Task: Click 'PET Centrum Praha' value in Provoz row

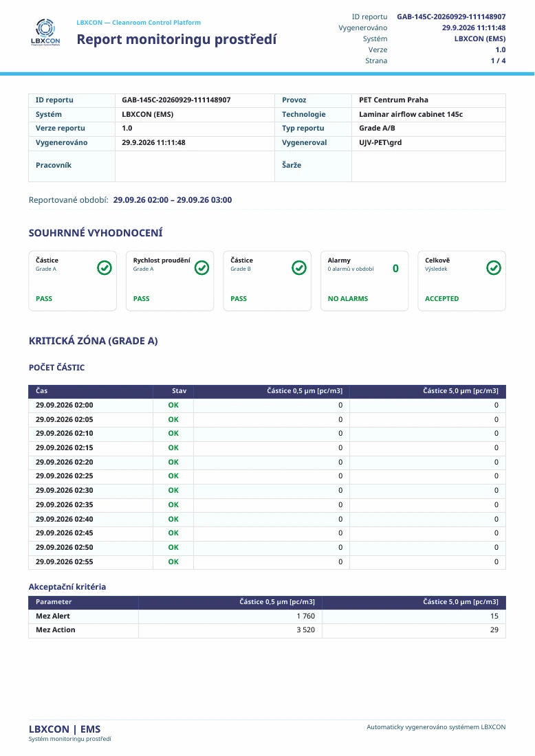Action: point(393,100)
